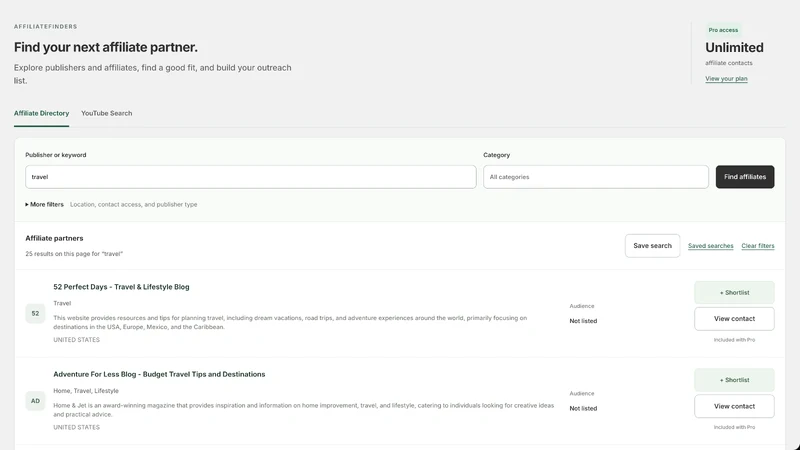Select the Unlimited heading text

click(734, 47)
